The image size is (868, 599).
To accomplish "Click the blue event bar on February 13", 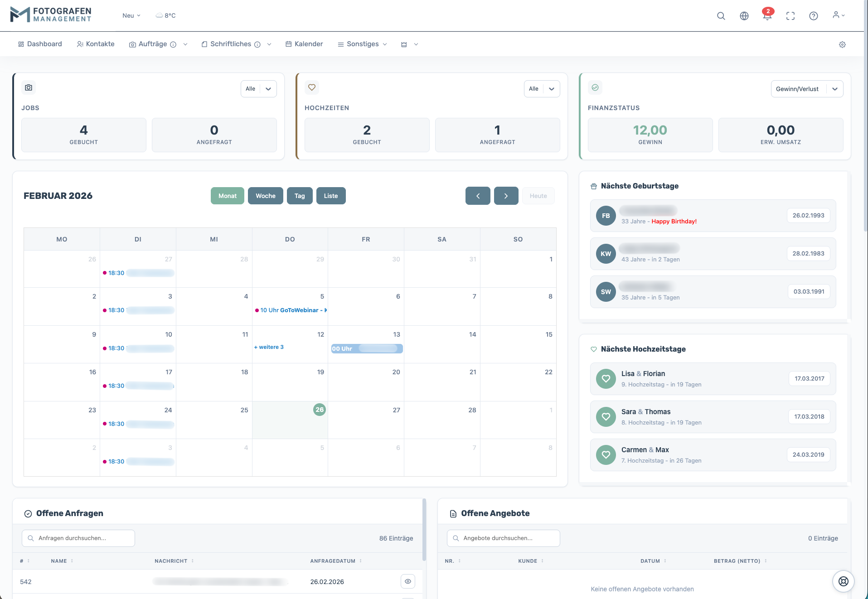I will (x=366, y=348).
